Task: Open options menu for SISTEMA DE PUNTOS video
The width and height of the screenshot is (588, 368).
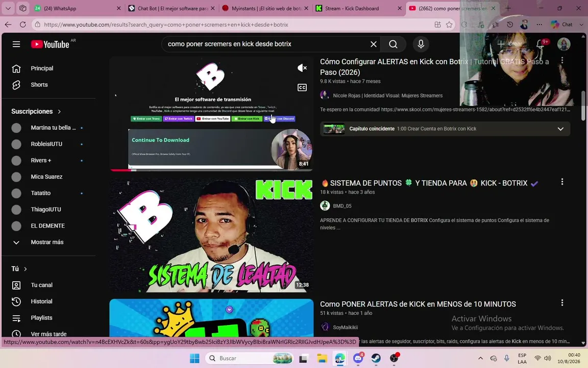Action: pos(562,182)
